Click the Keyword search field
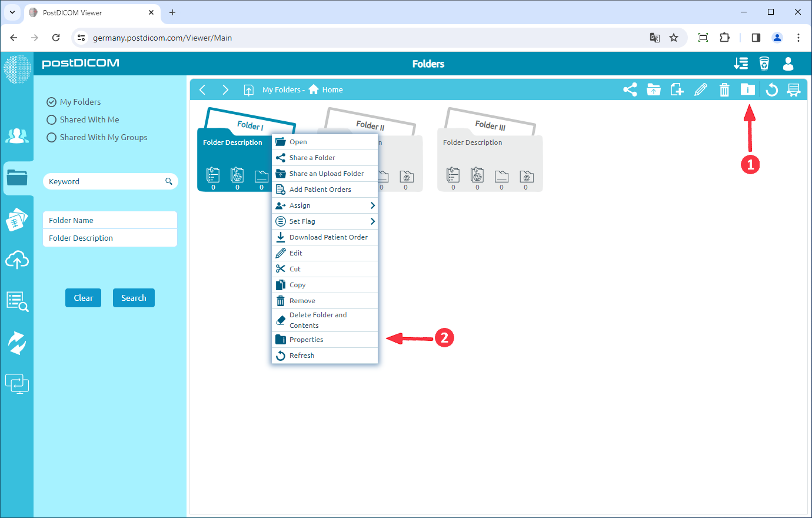This screenshot has width=812, height=518. pyautogui.click(x=105, y=181)
